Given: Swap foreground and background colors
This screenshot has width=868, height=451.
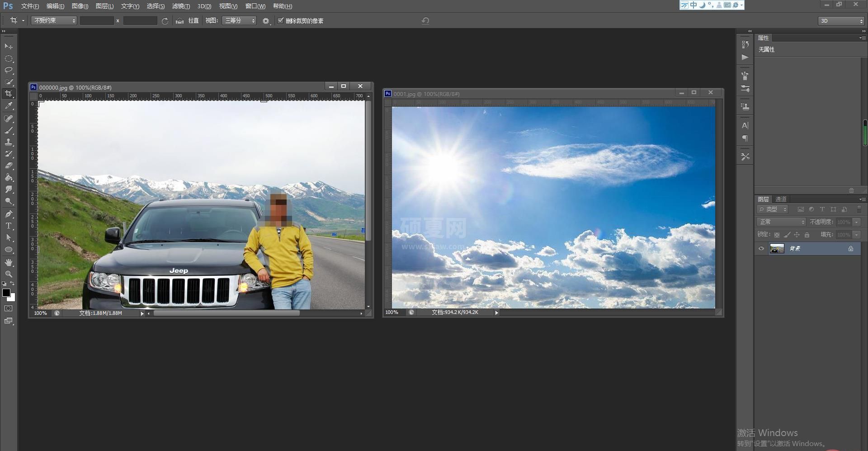Looking at the screenshot, I should 13,284.
